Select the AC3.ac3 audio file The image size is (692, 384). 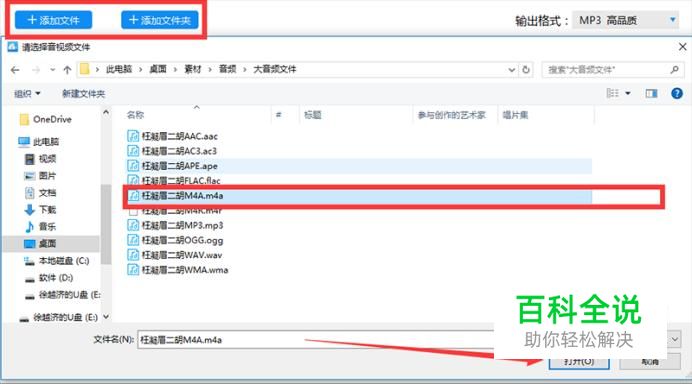tap(172, 151)
